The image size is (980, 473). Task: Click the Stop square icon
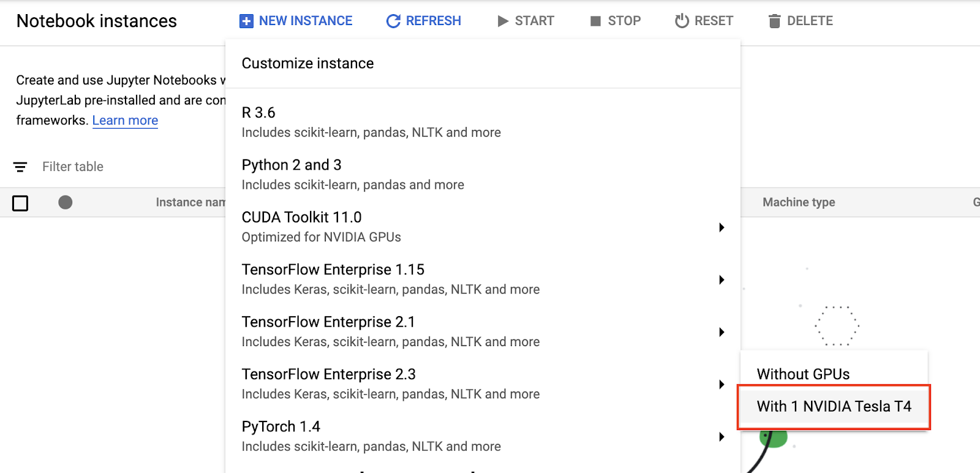click(595, 21)
